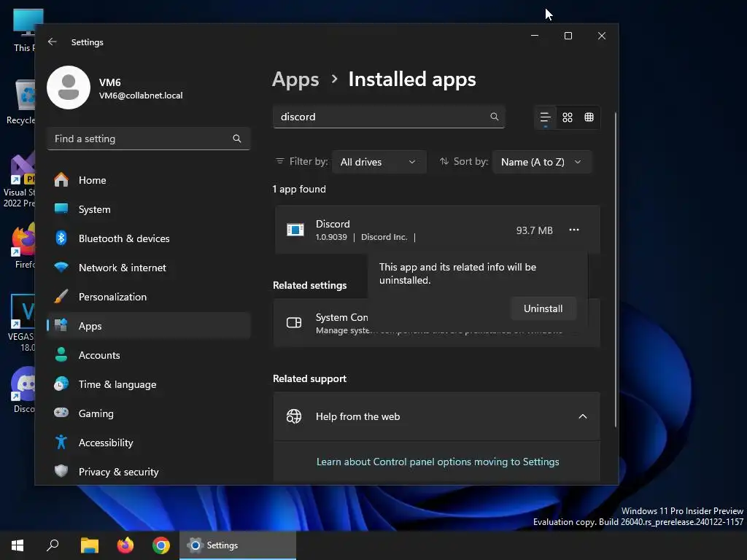747x560 pixels.
Task: Click the globe icon beside Help from web
Action: click(x=294, y=416)
